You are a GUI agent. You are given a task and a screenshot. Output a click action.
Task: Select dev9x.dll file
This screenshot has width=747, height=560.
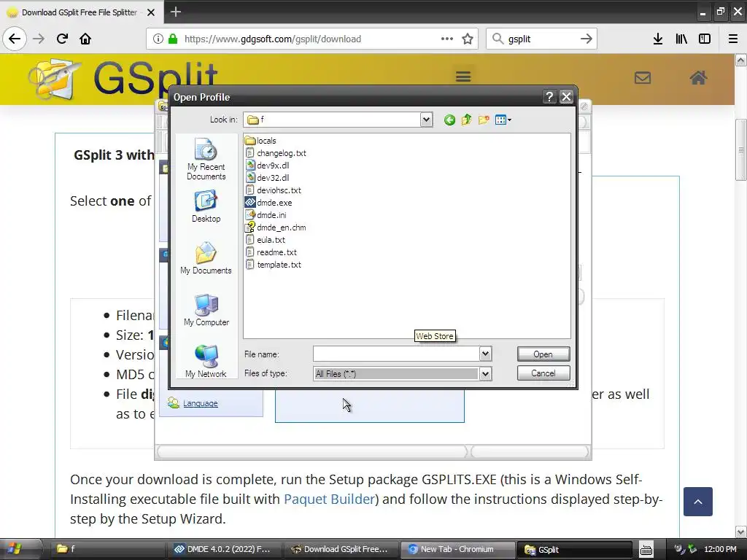pos(267,166)
